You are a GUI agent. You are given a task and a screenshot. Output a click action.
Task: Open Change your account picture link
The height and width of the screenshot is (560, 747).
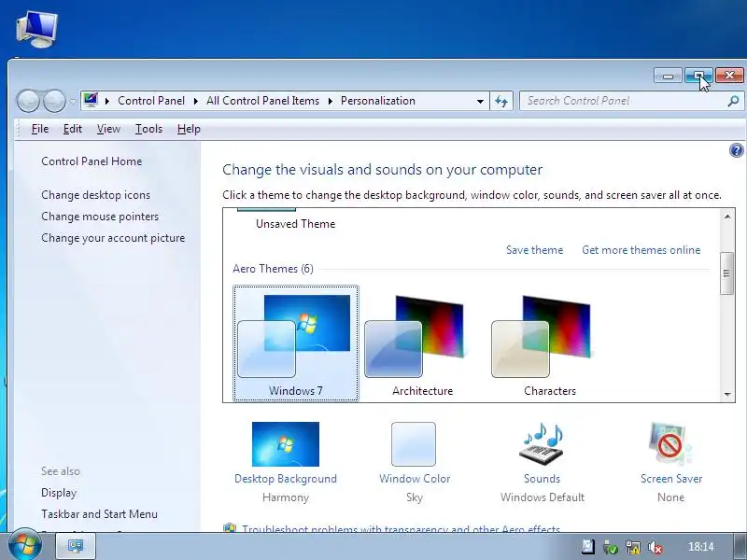(113, 238)
